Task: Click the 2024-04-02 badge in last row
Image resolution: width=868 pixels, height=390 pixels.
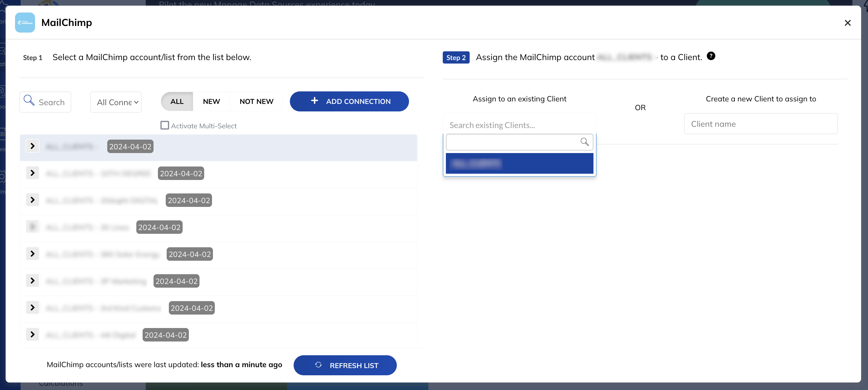Action: (165, 335)
